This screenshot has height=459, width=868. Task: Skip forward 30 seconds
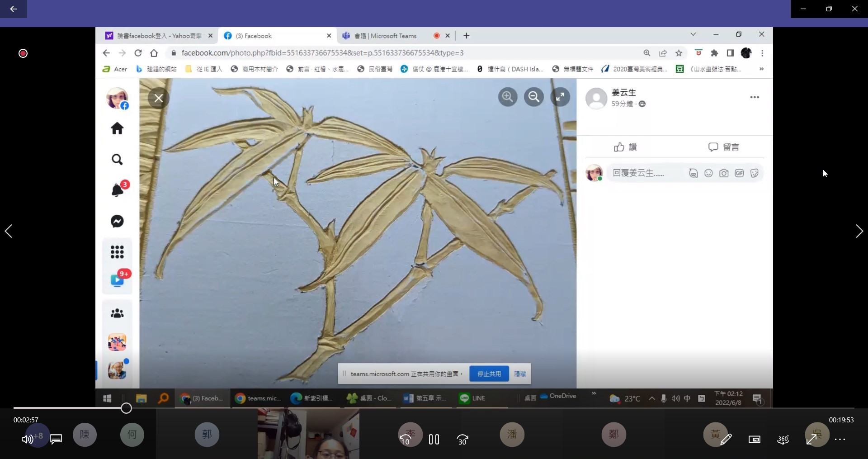[x=462, y=439]
